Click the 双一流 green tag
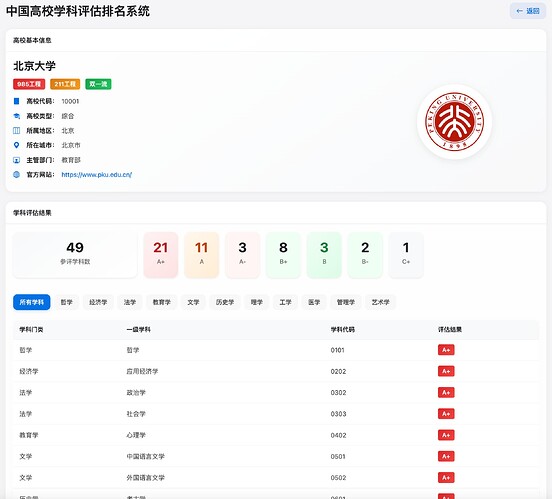This screenshot has width=552, height=499. click(x=98, y=84)
